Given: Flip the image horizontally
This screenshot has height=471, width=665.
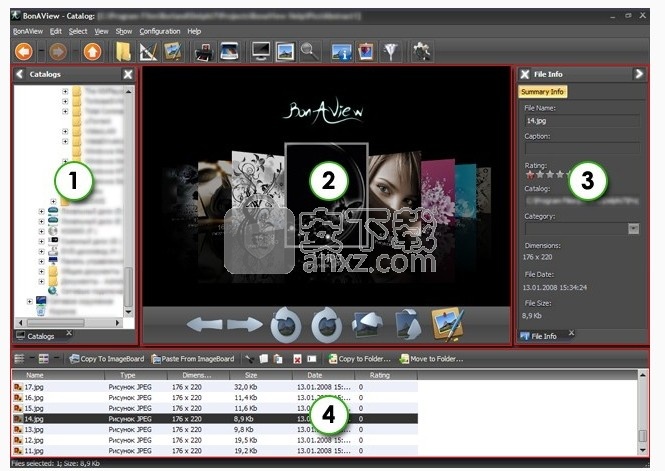Looking at the screenshot, I should point(366,325).
